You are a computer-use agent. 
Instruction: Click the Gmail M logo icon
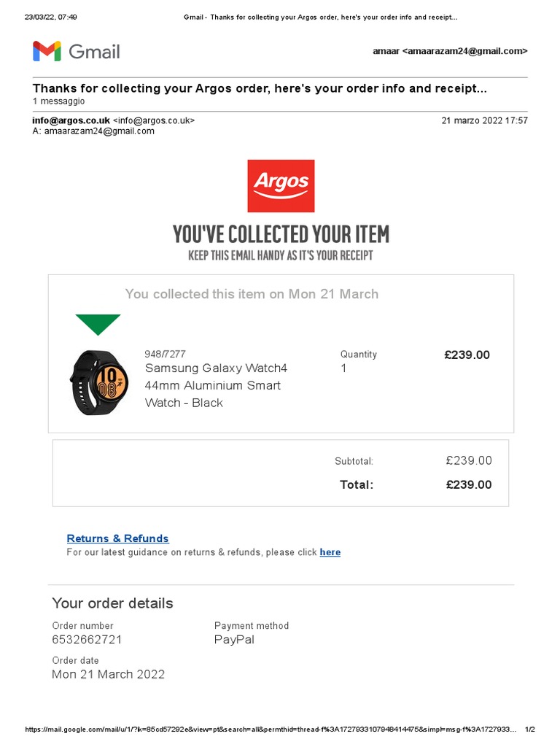(x=47, y=51)
